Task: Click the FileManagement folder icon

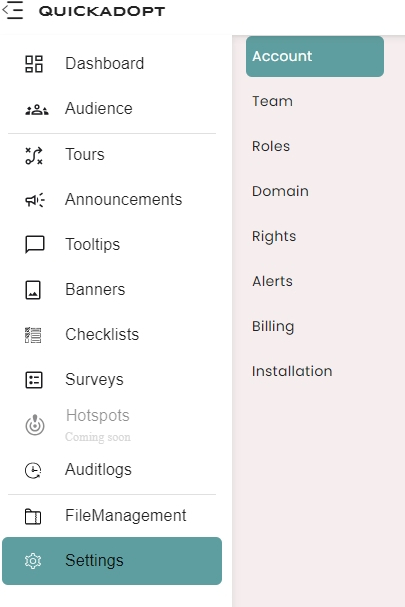Action: [x=33, y=516]
